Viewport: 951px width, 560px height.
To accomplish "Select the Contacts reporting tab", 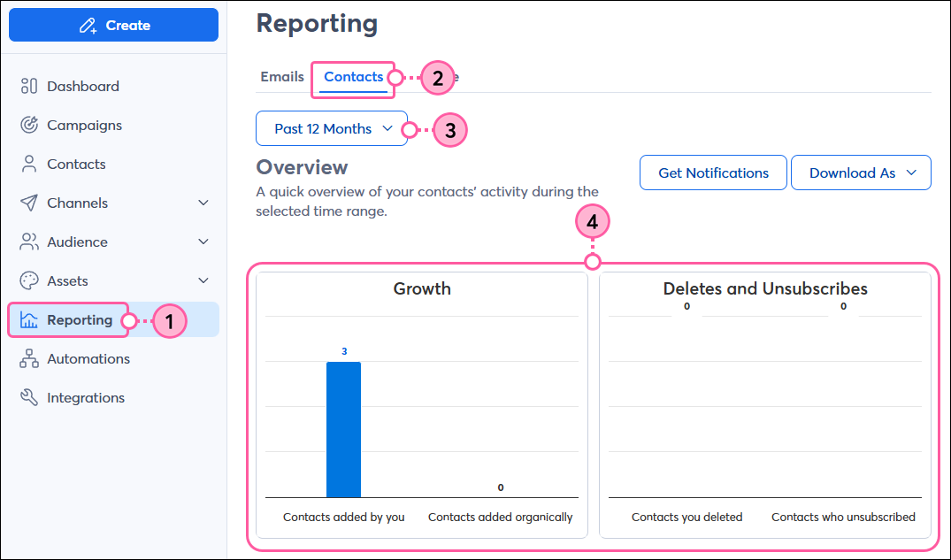I will [x=353, y=76].
